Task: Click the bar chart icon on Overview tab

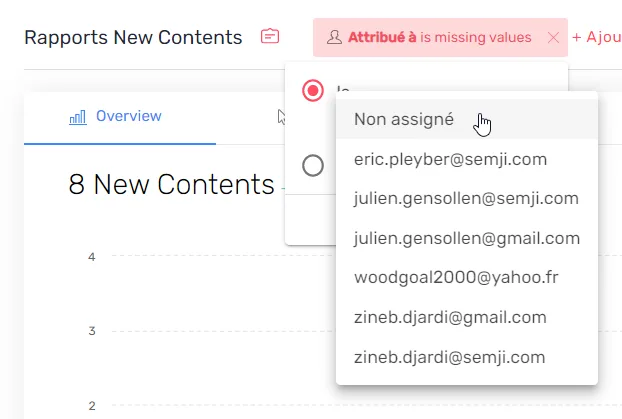Action: coord(78,117)
